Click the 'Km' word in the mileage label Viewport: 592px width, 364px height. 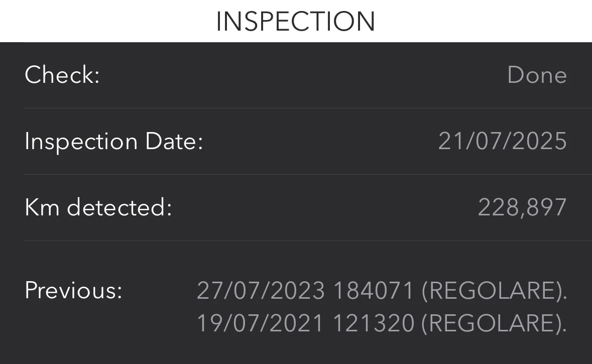[42, 207]
